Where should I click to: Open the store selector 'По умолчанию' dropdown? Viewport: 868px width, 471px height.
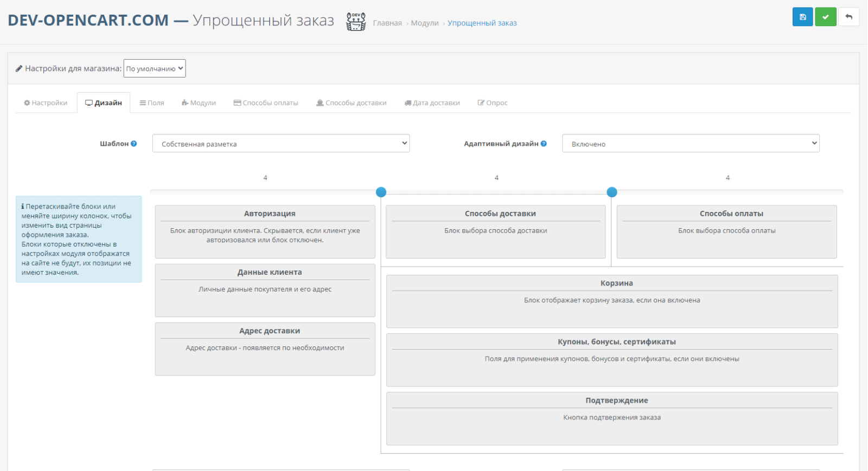(155, 68)
